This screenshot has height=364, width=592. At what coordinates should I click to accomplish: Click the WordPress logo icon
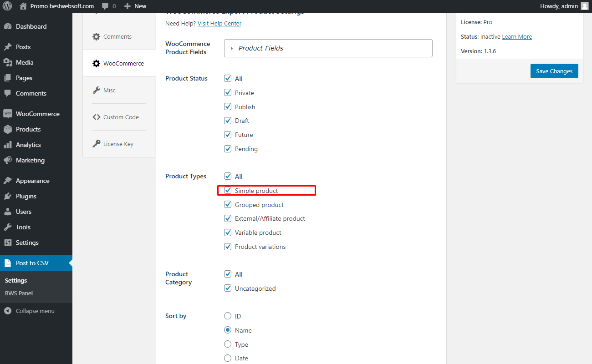[x=7, y=6]
